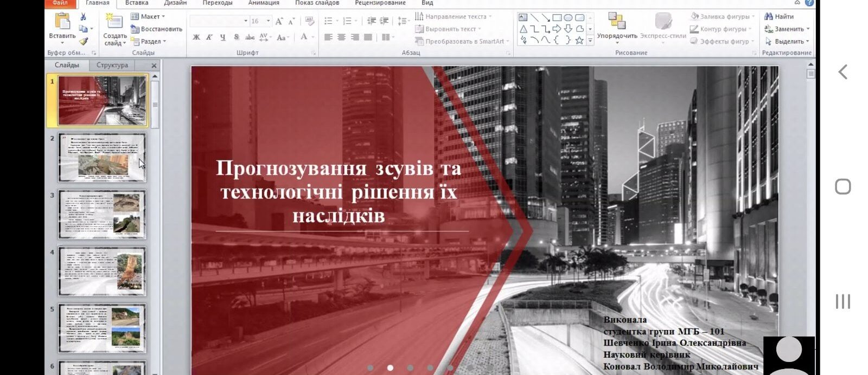Pick the triangle shape in shapes gallery

point(523,29)
